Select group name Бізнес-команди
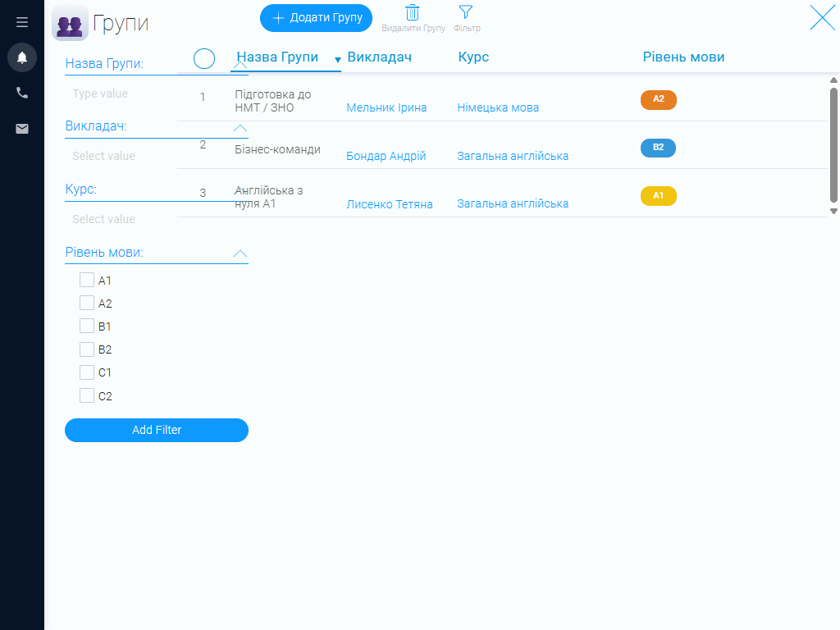The image size is (840, 630). tap(277, 149)
